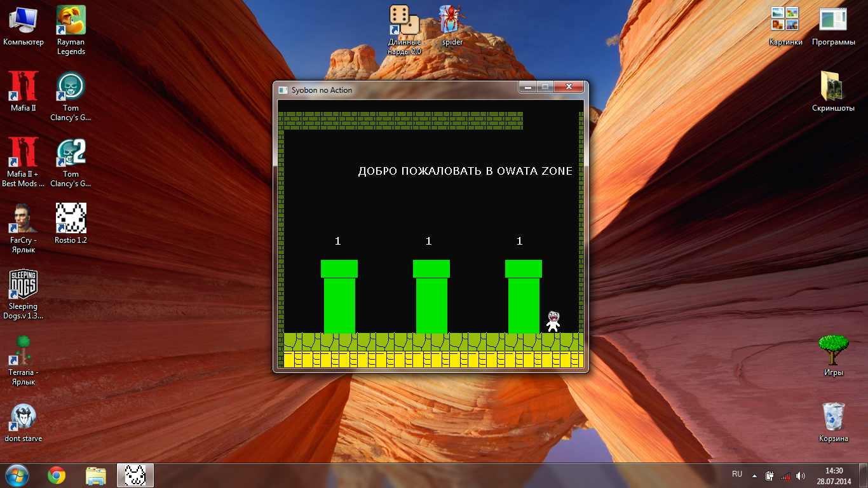Click the Tom Clancy's shortcut with number 2

pyautogui.click(x=71, y=152)
